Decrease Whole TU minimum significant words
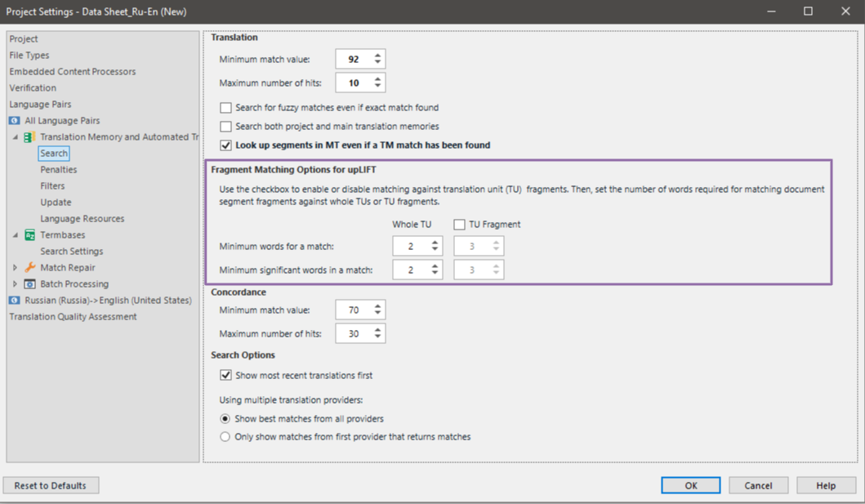Viewport: 865px width, 504px height. pyautogui.click(x=435, y=273)
